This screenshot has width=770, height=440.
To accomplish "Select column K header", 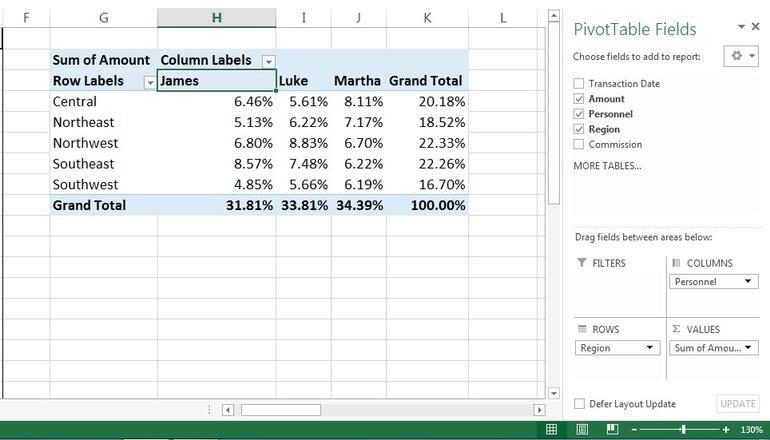I will tap(427, 18).
